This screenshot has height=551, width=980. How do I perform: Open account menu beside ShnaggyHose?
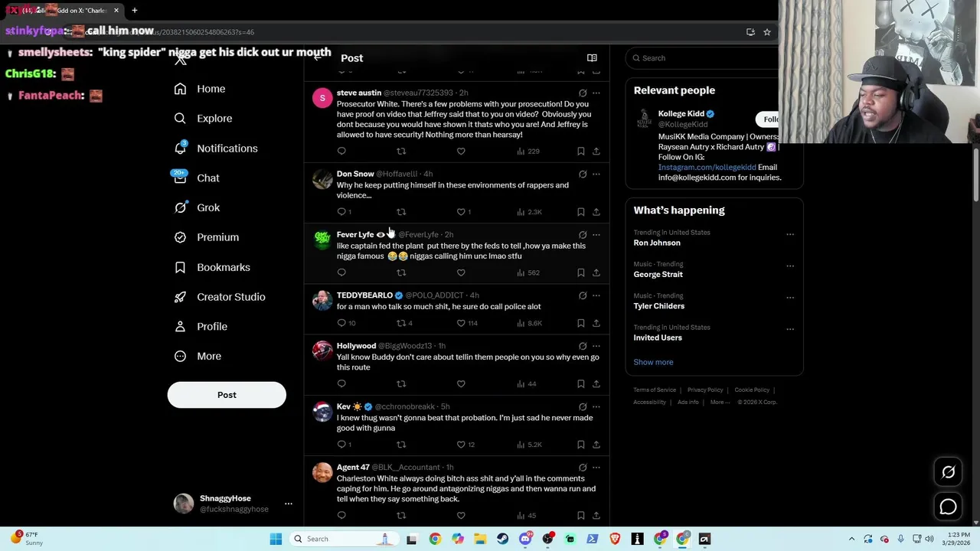click(289, 504)
